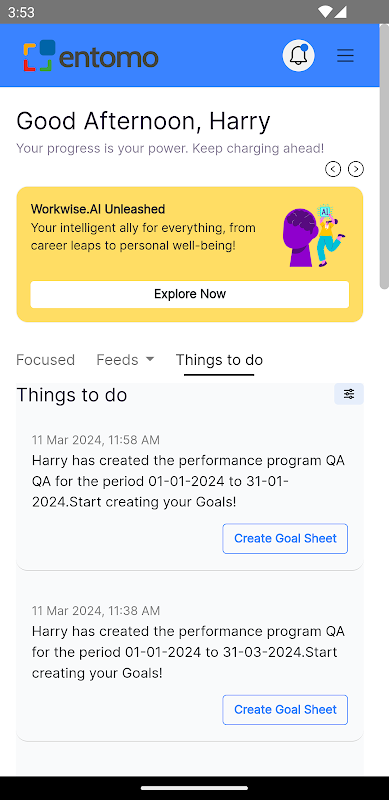
Task: Open the Things to do filter icon
Action: tap(349, 394)
